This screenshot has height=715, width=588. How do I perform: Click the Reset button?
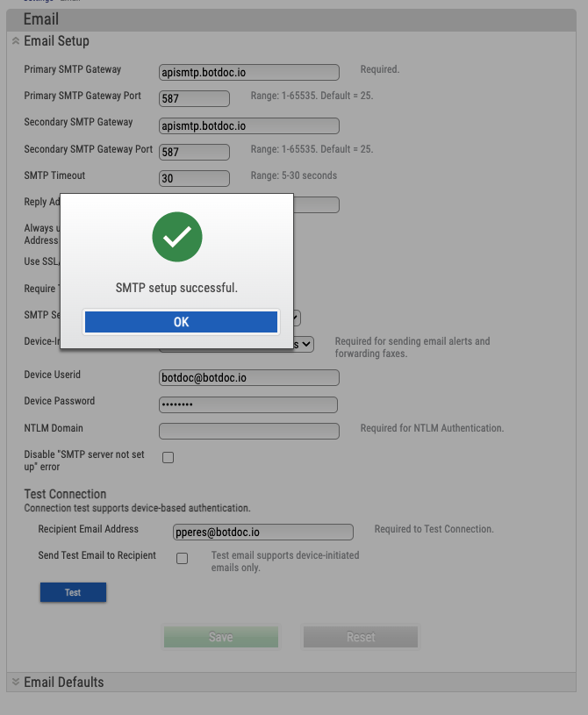pos(361,637)
